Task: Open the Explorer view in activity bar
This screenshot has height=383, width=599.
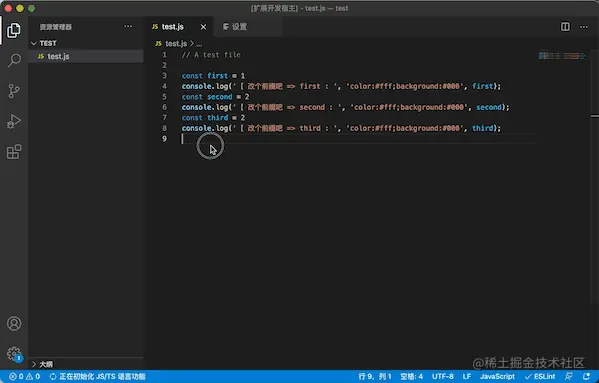Action: pos(14,30)
